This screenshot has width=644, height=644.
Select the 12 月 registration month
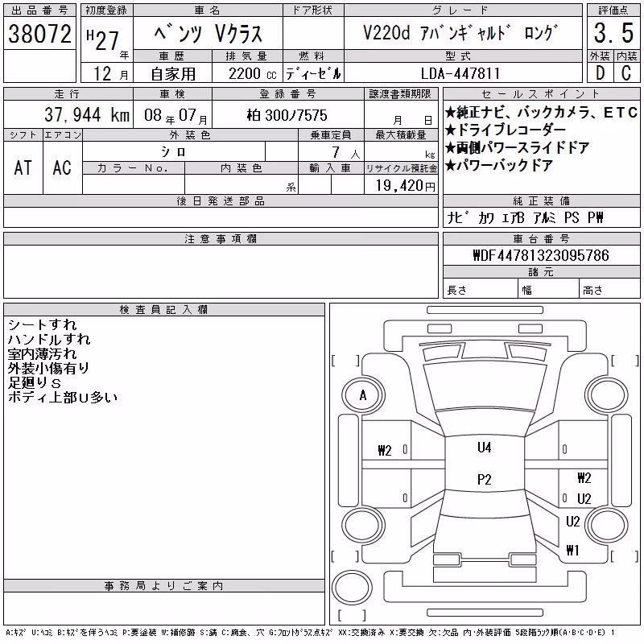[x=111, y=74]
